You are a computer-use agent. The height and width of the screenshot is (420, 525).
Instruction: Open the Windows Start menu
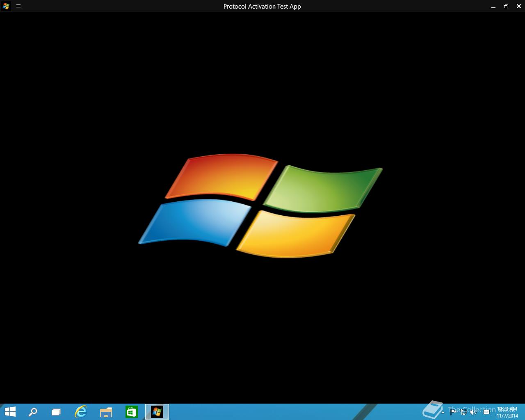tap(10, 412)
